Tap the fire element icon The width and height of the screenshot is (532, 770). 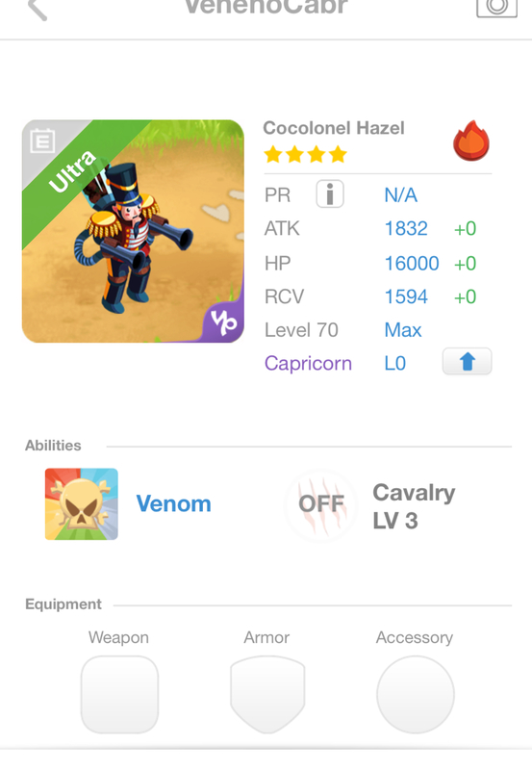471,141
